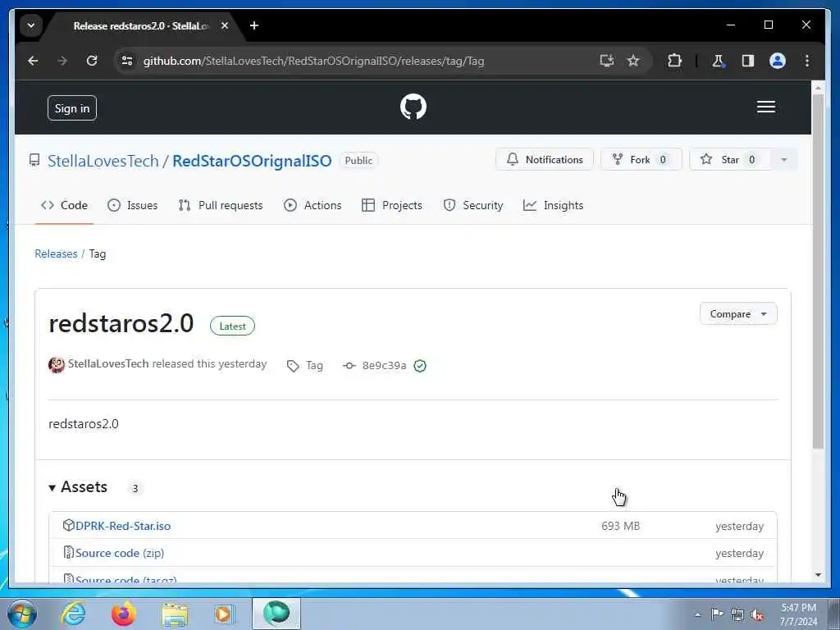Expand the Star lists dropdown arrow
This screenshot has height=630, width=840.
(784, 160)
